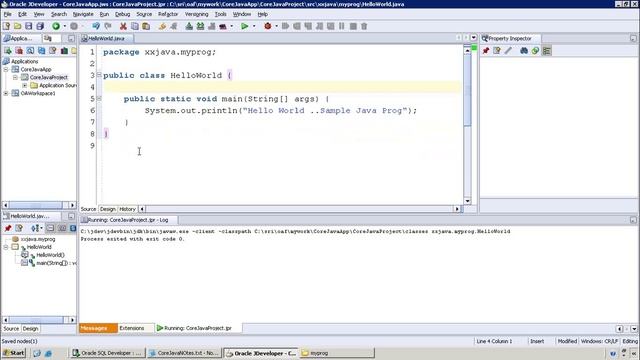Open the Run button dropdown arrow
The height and width of the screenshot is (360, 640).
click(253, 26)
